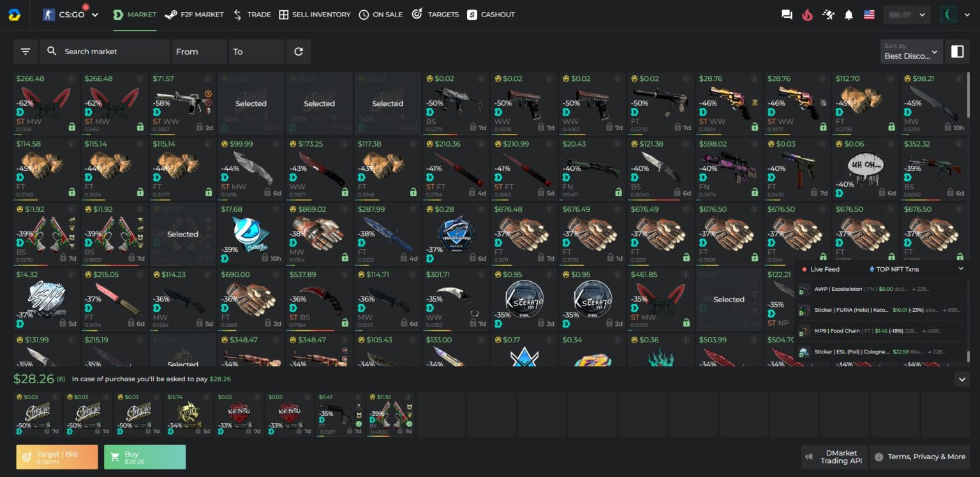This screenshot has height=477, width=980.
Task: Open the chat messages icon
Action: (787, 15)
